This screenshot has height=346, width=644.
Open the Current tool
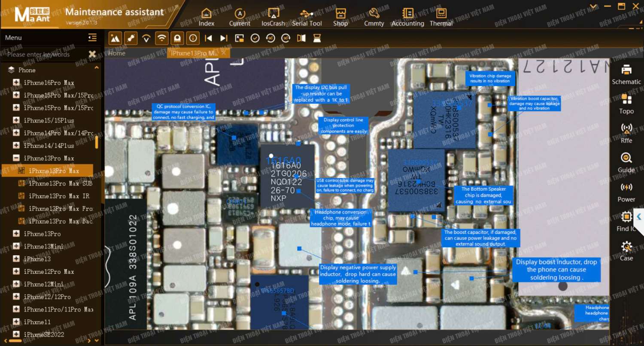pyautogui.click(x=240, y=17)
